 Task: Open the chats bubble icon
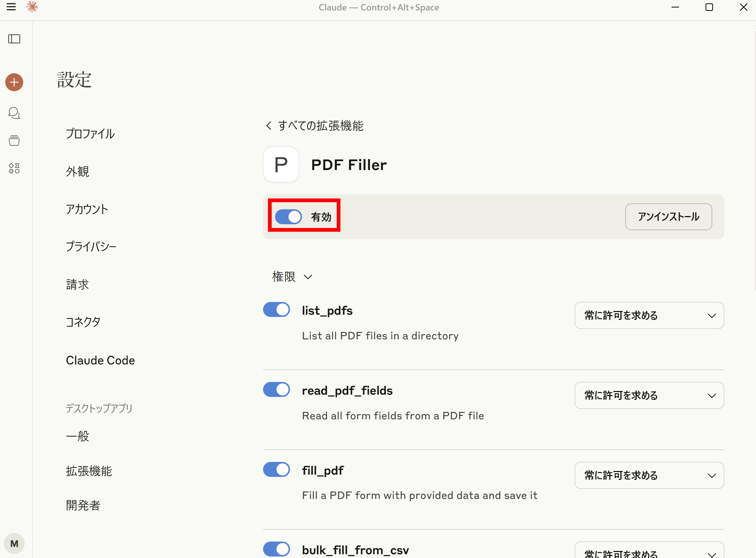click(14, 113)
